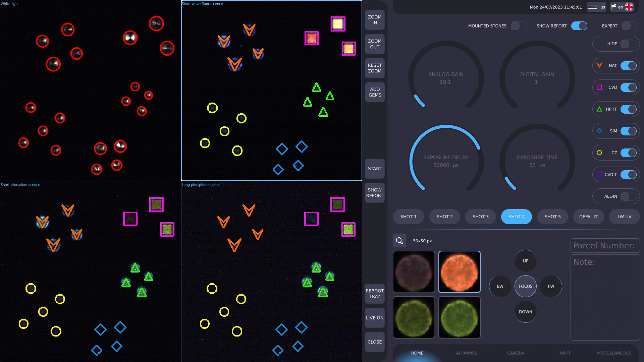Screen dimensions: 644x362
Task: Click the green HPHT triangle icon
Action: pyautogui.click(x=599, y=109)
